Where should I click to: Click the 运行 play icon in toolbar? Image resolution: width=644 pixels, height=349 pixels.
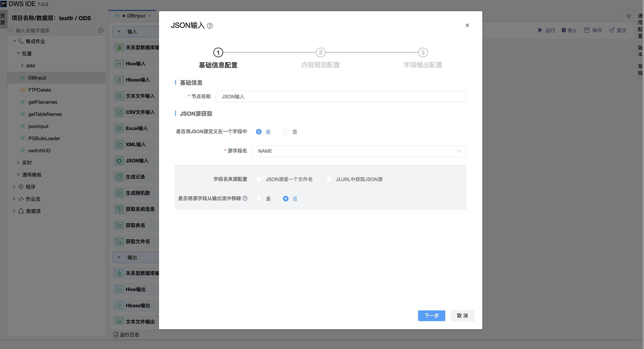pyautogui.click(x=540, y=30)
